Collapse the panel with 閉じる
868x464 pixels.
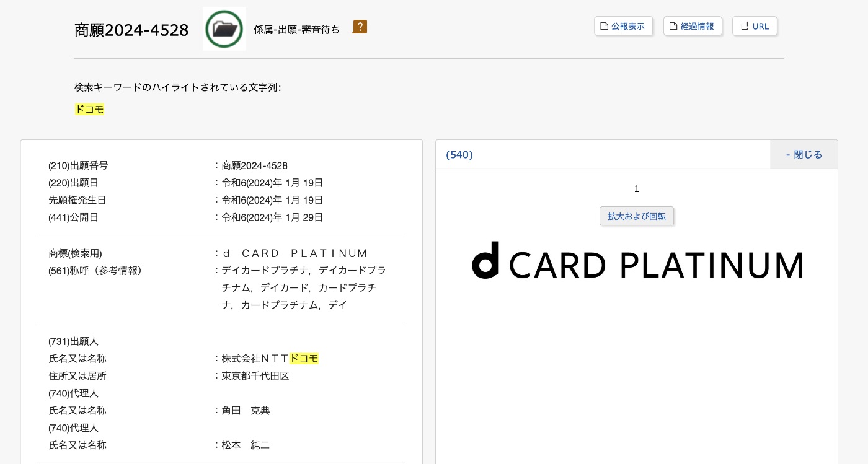804,154
